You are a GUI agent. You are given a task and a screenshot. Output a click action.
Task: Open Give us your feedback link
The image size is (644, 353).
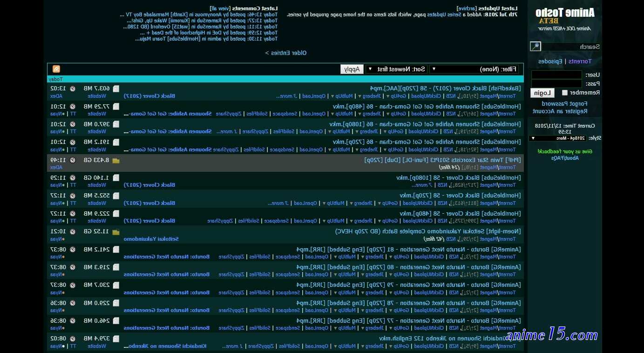click(565, 151)
